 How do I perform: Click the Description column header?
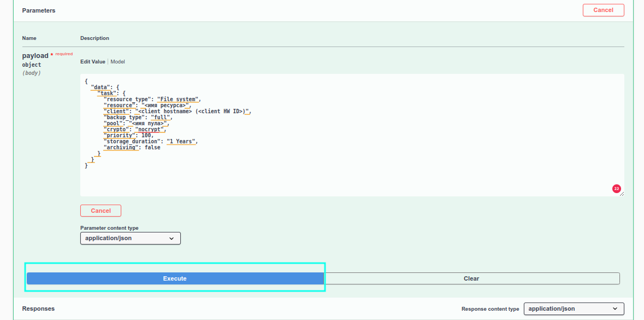(x=94, y=38)
